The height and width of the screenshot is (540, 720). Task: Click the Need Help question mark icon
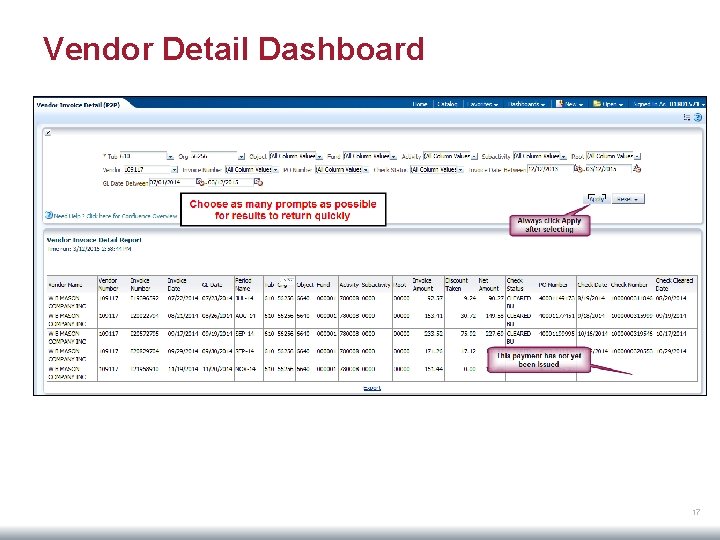point(49,215)
